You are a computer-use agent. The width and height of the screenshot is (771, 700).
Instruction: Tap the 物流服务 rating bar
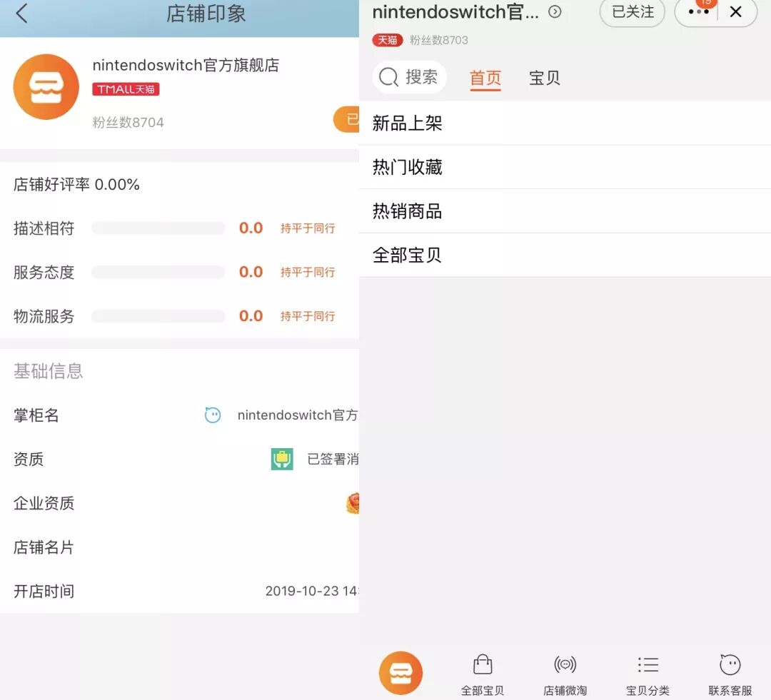tap(158, 316)
